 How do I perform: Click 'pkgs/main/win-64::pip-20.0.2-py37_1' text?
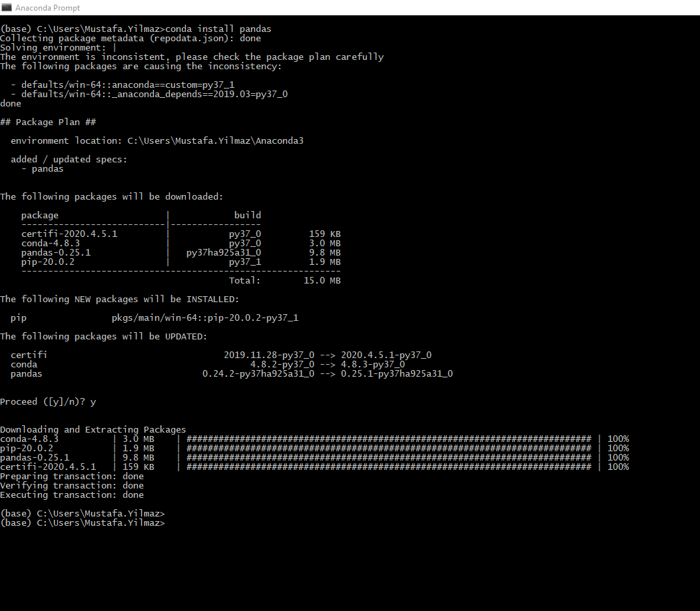(x=205, y=318)
